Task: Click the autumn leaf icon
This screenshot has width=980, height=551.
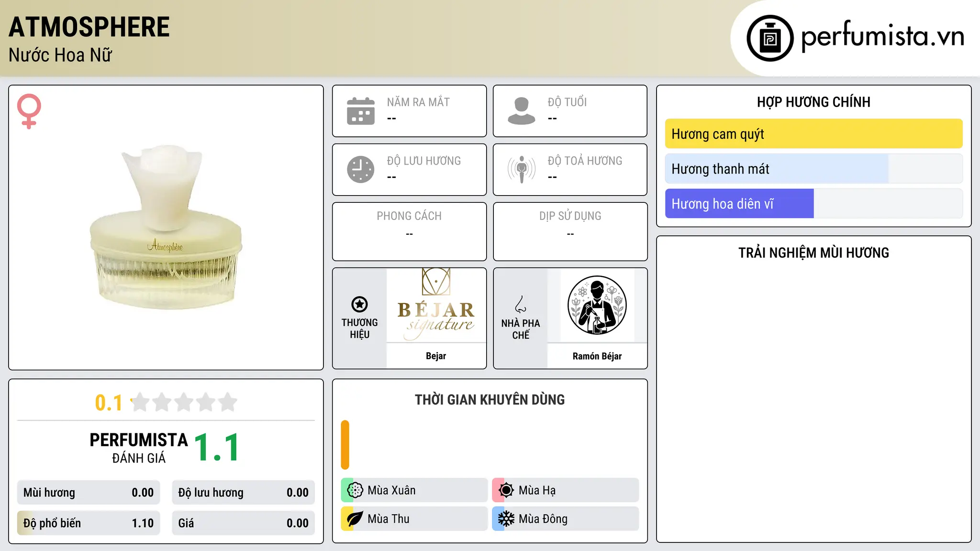Action: click(x=355, y=519)
